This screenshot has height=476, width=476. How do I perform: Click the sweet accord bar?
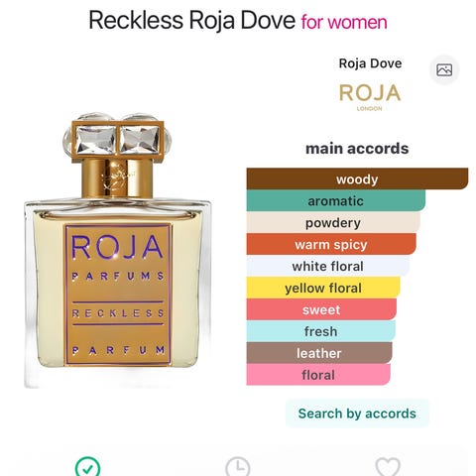[321, 309]
